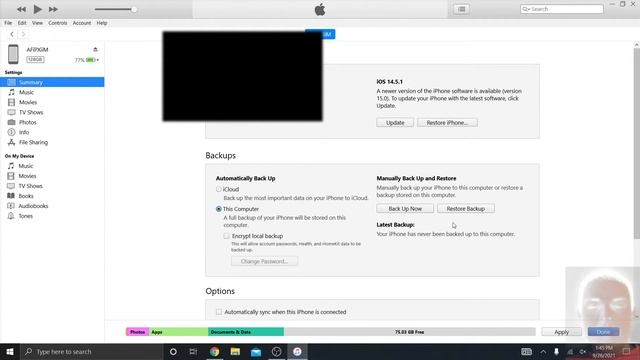Click the Photos segment in storage bar
Screen dimensions: 640x360
pyautogui.click(x=138, y=332)
